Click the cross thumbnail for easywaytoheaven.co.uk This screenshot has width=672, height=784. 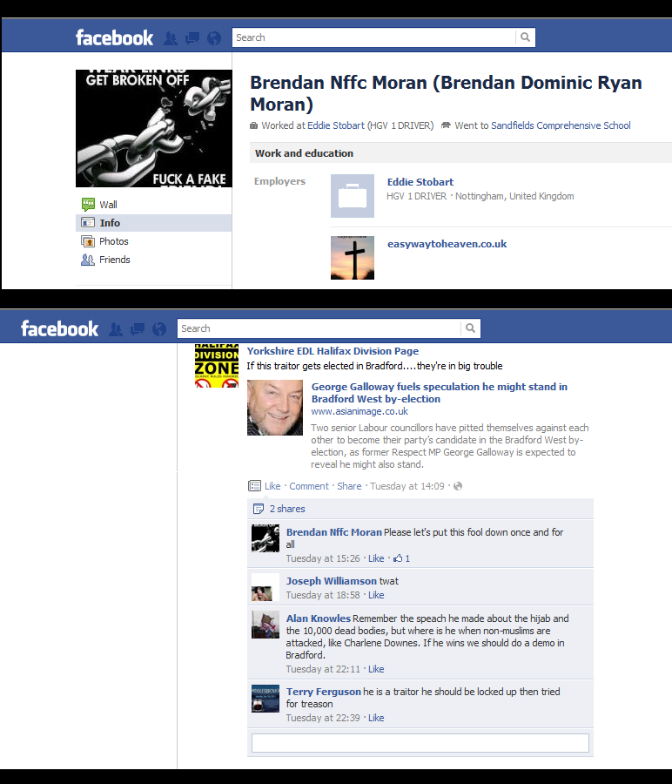[353, 257]
